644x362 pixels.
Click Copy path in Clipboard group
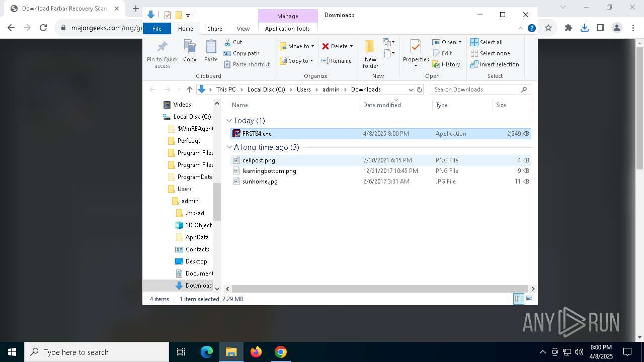tap(242, 53)
